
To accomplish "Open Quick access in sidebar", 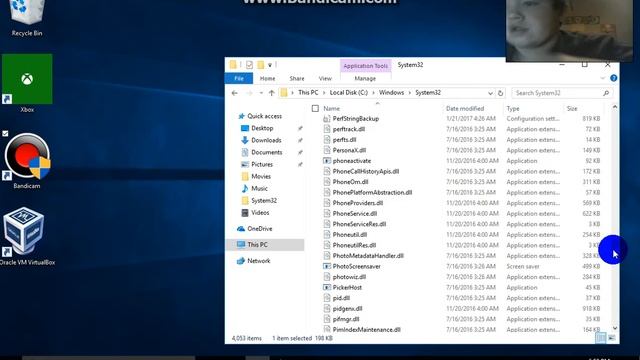I will (260, 116).
